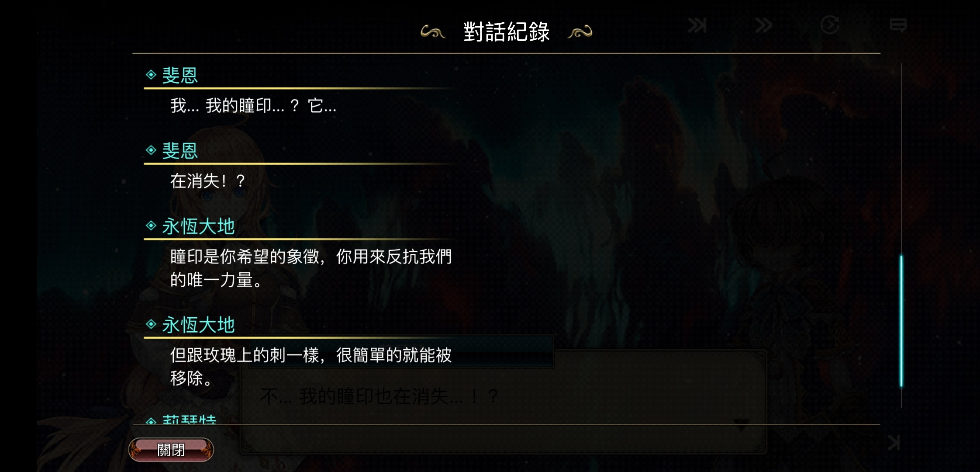Click diamond icon beside first 永恆大地

click(151, 226)
